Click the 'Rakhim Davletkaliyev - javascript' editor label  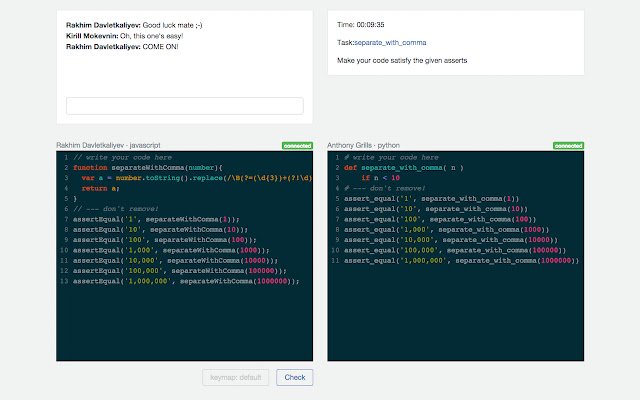(x=108, y=145)
